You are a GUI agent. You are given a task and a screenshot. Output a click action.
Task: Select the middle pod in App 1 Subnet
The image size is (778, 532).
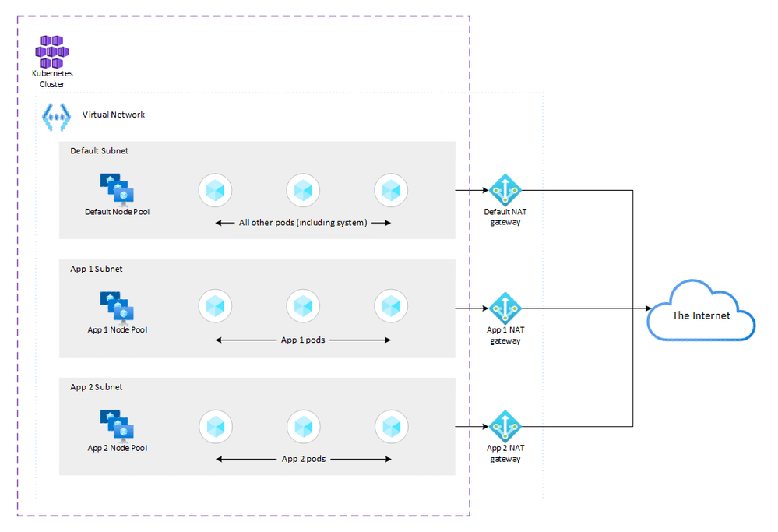coord(303,305)
